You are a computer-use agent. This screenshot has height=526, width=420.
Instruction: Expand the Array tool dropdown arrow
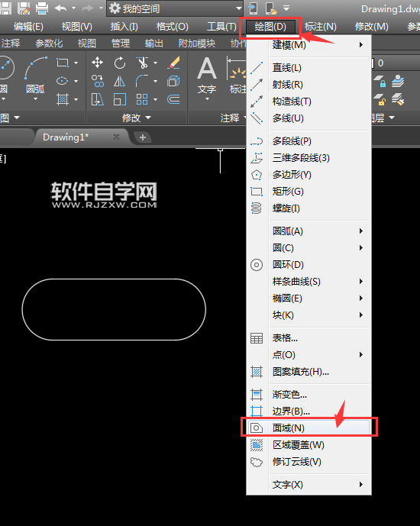(x=155, y=100)
